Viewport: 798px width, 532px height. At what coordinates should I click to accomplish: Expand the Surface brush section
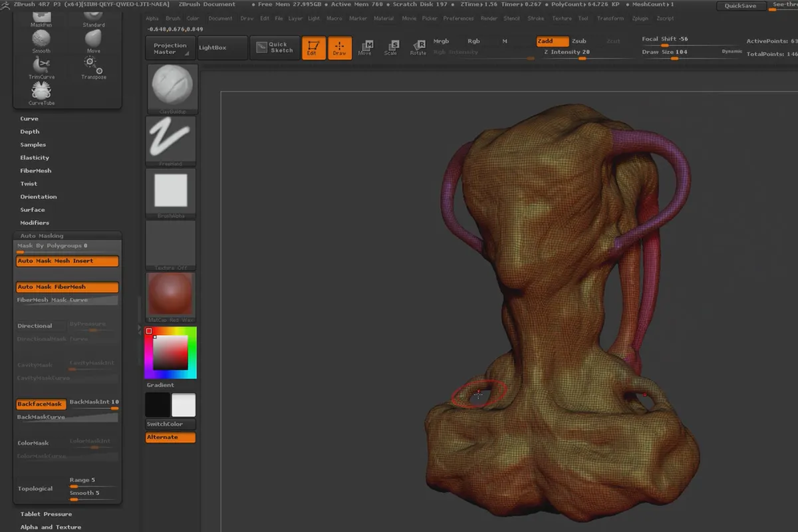(33, 209)
